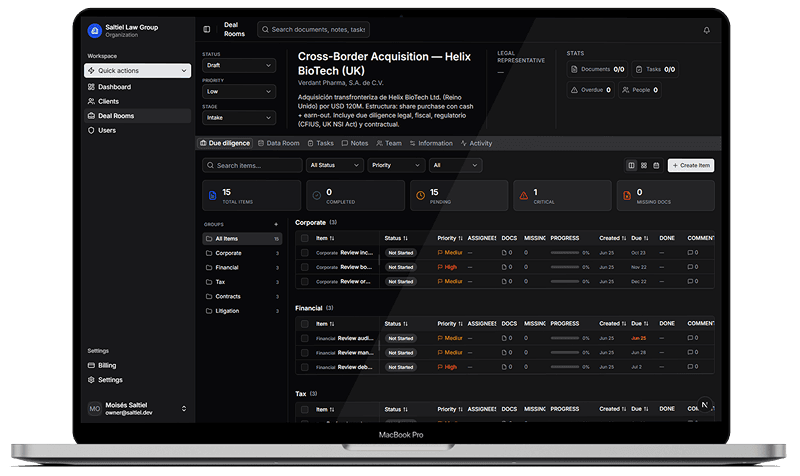Click the Critical warning triangle icon
This screenshot has width=800, height=476.
(523, 195)
